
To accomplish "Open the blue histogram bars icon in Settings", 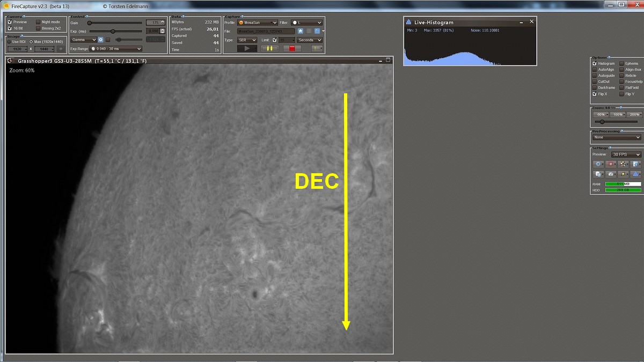I will [x=636, y=174].
